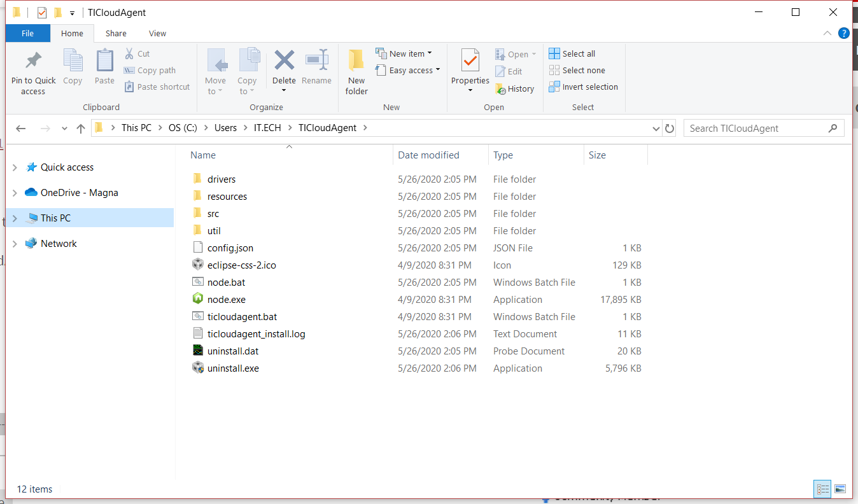Click Paste shortcut in ribbon
Screen dimensions: 858x504
(157, 87)
